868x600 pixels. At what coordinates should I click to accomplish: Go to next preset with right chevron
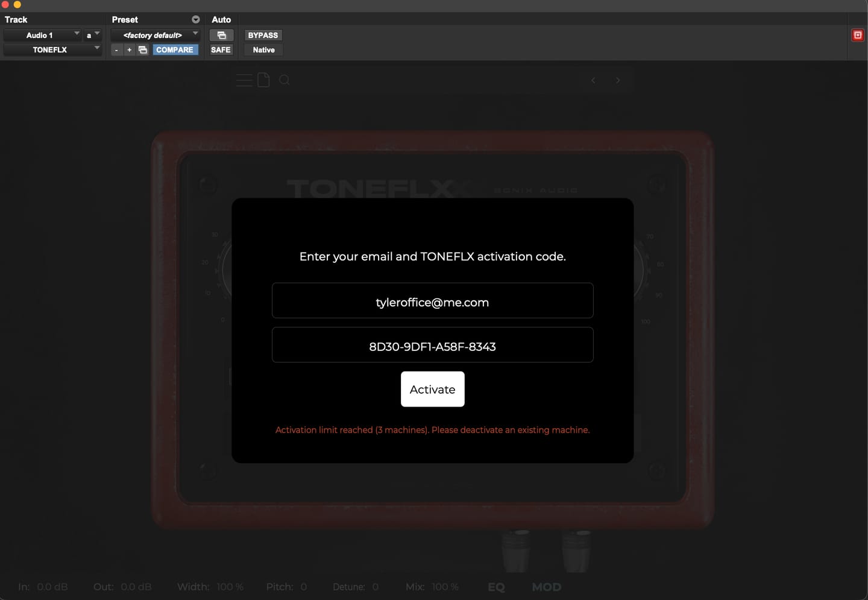tap(618, 80)
